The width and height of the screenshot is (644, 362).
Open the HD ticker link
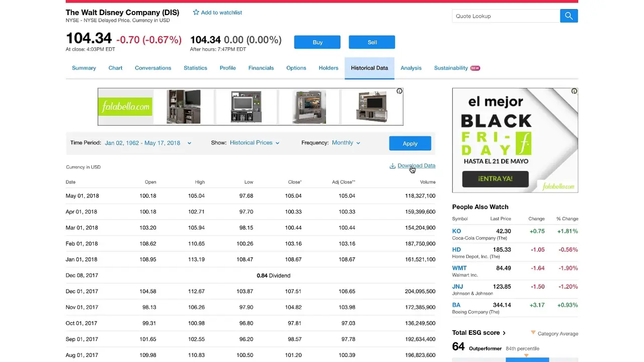pos(456,249)
